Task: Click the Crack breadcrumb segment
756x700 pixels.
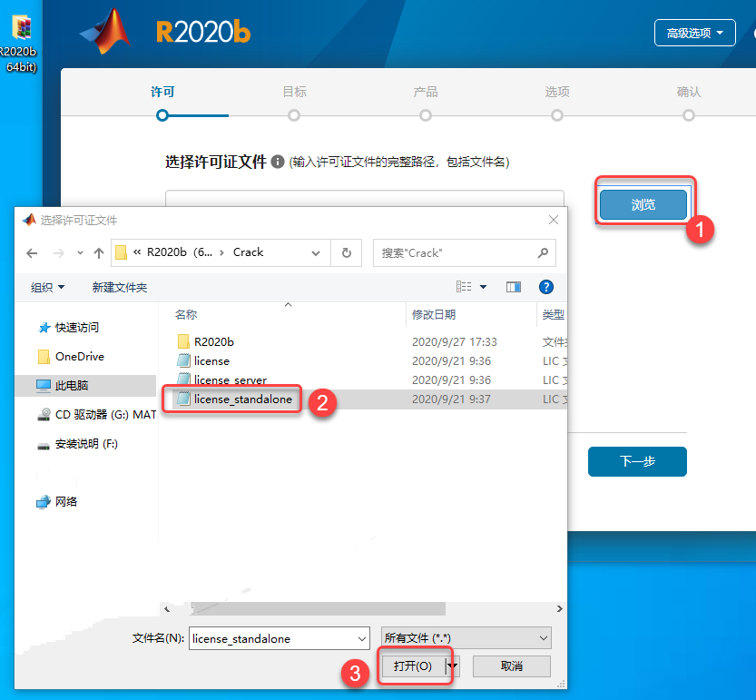Action: 249,252
